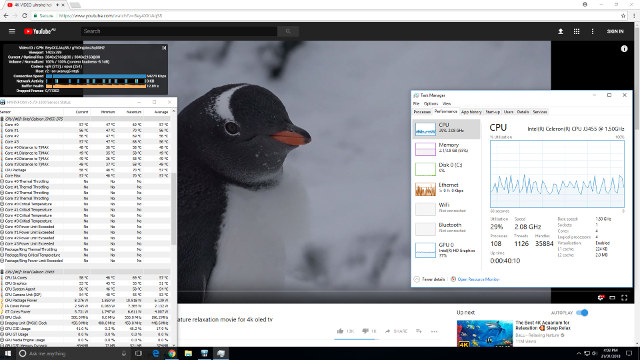The image size is (640, 360).
Task: Toggle the Autoplay switch off
Action: 582,313
